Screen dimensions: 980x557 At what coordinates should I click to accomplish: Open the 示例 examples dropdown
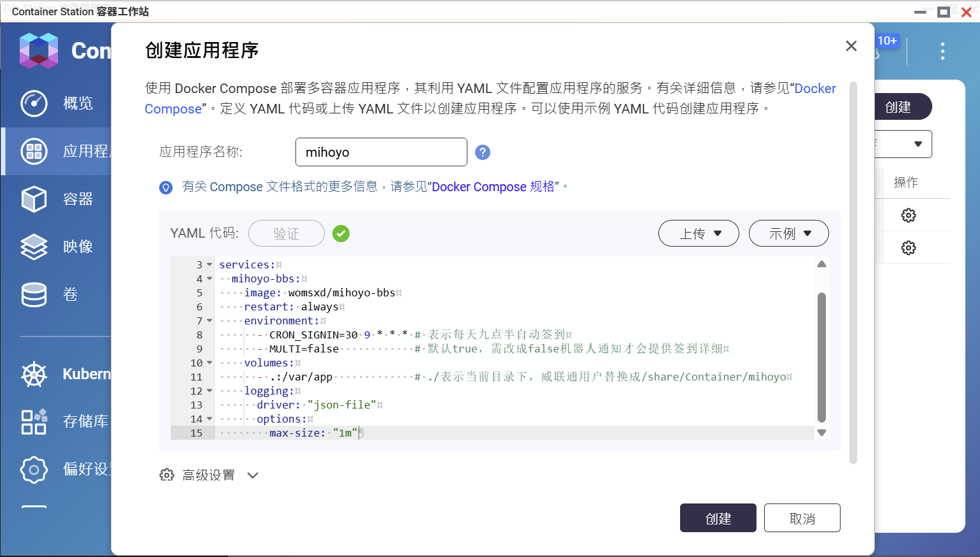(788, 233)
